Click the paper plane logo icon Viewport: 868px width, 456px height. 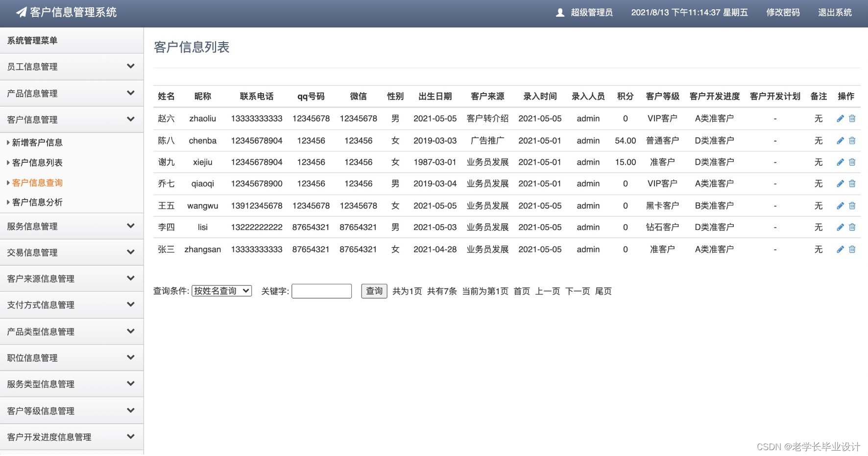coord(22,12)
